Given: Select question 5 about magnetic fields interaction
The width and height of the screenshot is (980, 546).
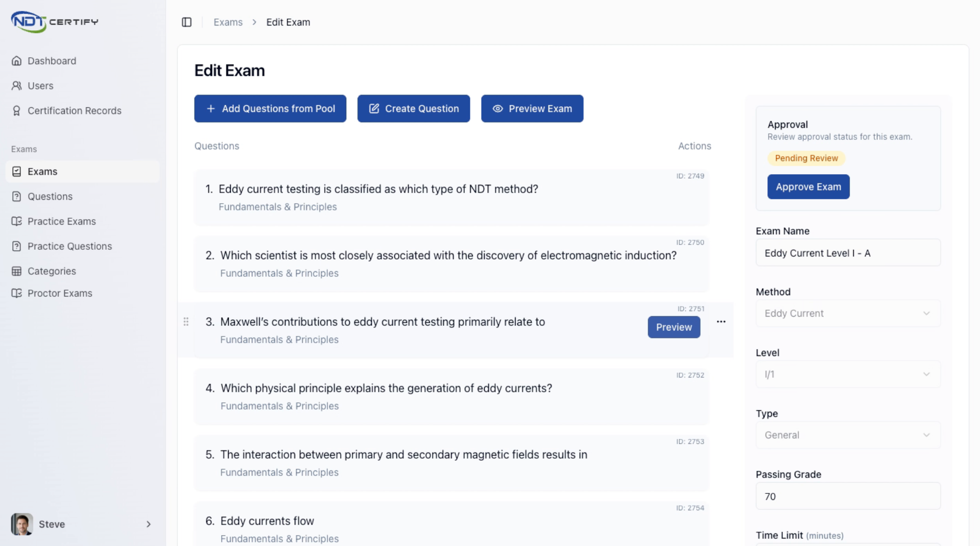Looking at the screenshot, I should (x=451, y=463).
